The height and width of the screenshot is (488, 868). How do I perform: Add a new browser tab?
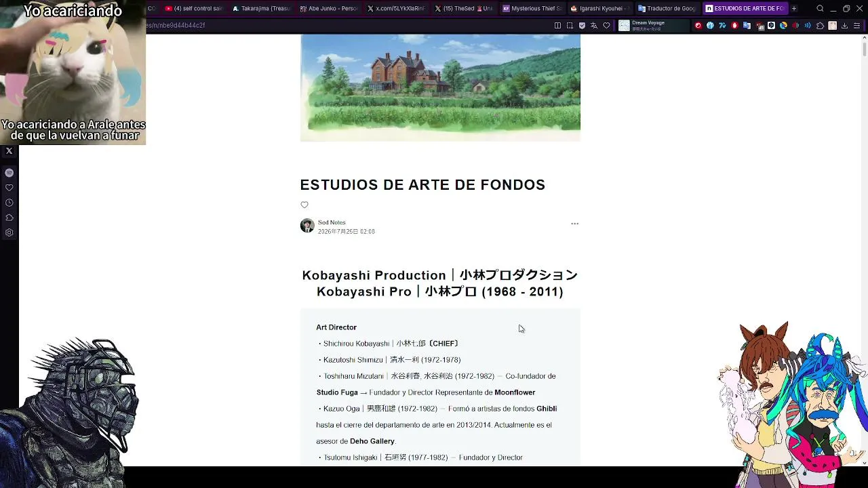794,9
